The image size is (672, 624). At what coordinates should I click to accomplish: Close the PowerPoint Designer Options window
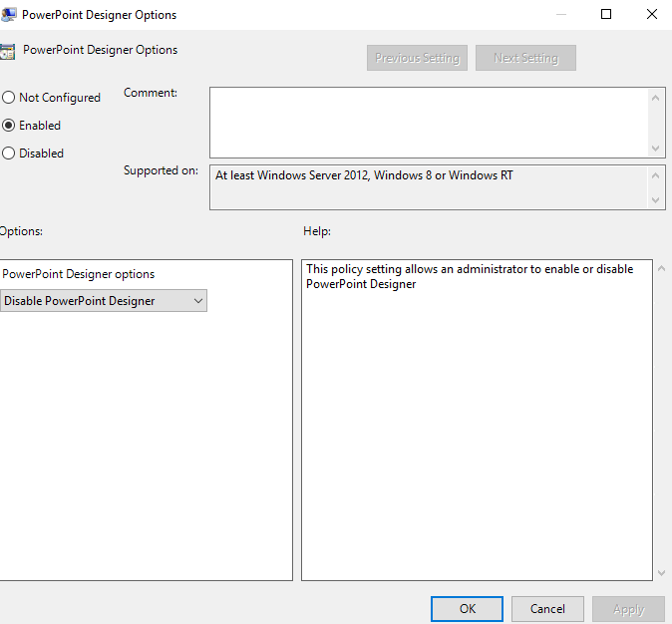click(652, 14)
